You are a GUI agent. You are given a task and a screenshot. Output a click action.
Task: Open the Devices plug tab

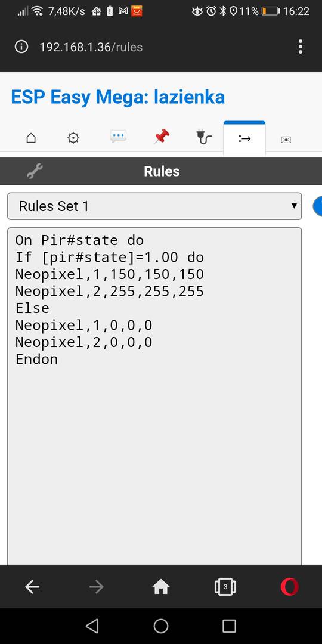(203, 137)
